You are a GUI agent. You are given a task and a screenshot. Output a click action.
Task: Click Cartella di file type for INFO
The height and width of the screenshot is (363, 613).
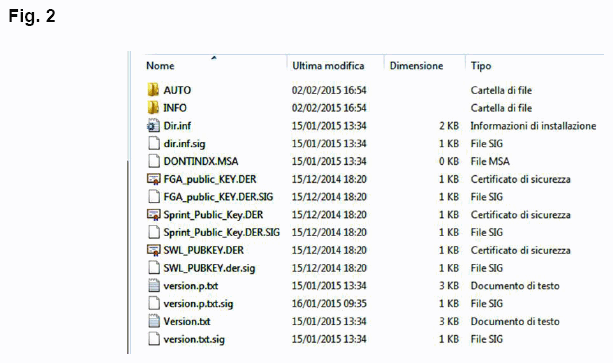pos(501,108)
